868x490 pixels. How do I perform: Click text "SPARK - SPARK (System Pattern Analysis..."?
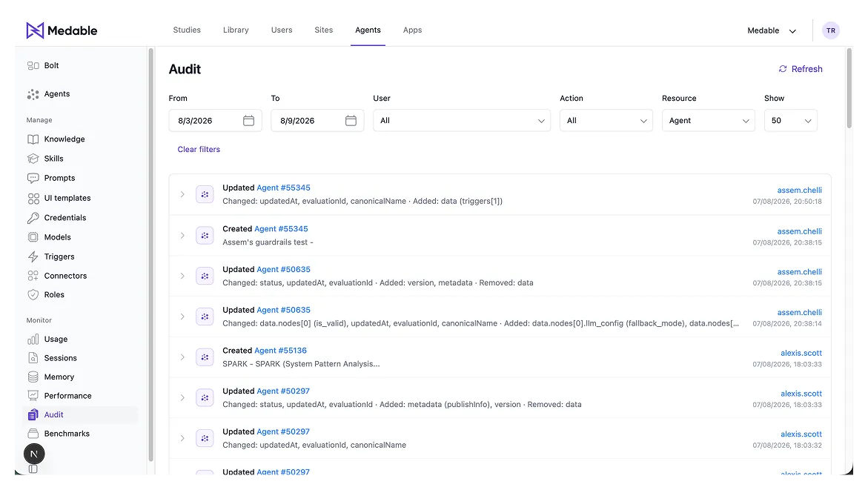click(x=301, y=364)
